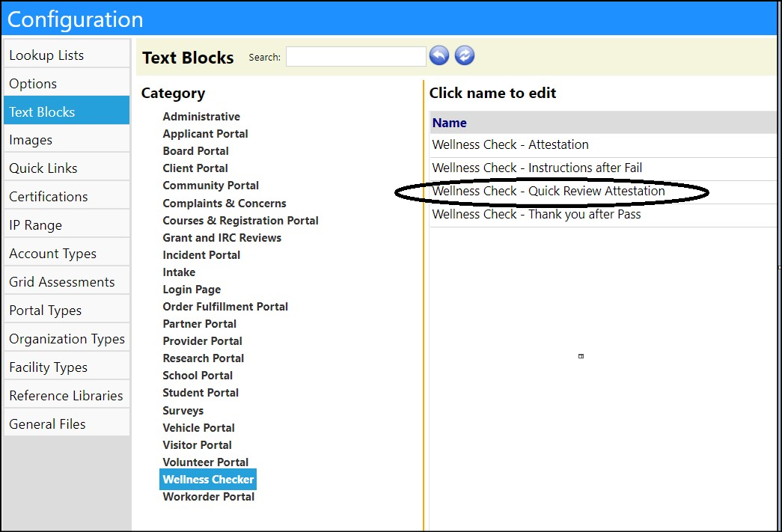Select the Incident Portal category
The width and height of the screenshot is (782, 532).
(x=201, y=255)
